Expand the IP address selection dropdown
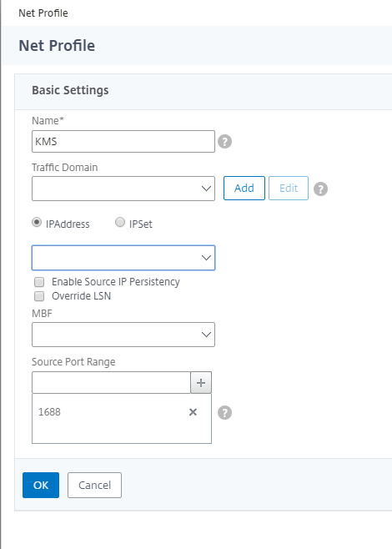The height and width of the screenshot is (549, 392). (123, 258)
